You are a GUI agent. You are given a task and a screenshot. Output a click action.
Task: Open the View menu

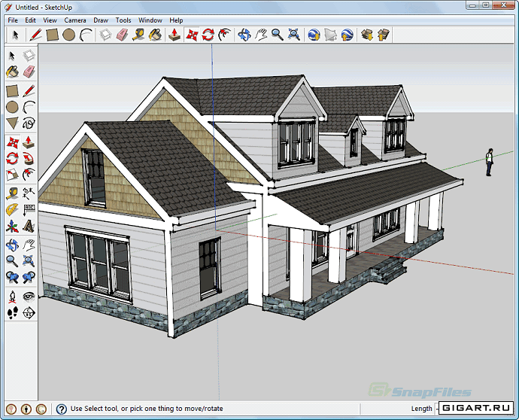(x=50, y=20)
